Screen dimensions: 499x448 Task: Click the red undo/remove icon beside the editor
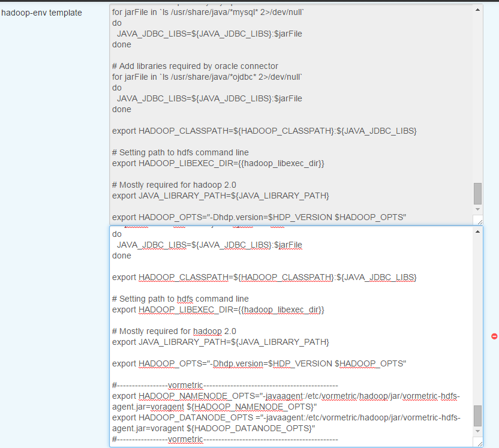(494, 336)
